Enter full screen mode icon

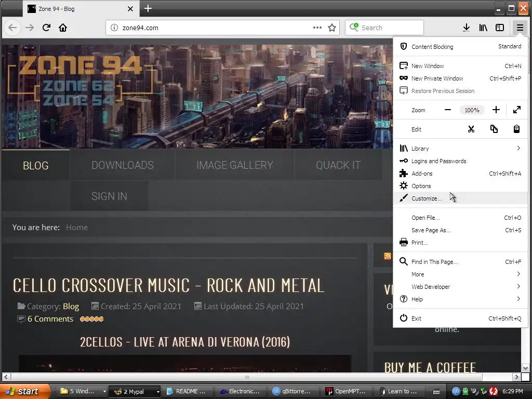[x=517, y=110]
